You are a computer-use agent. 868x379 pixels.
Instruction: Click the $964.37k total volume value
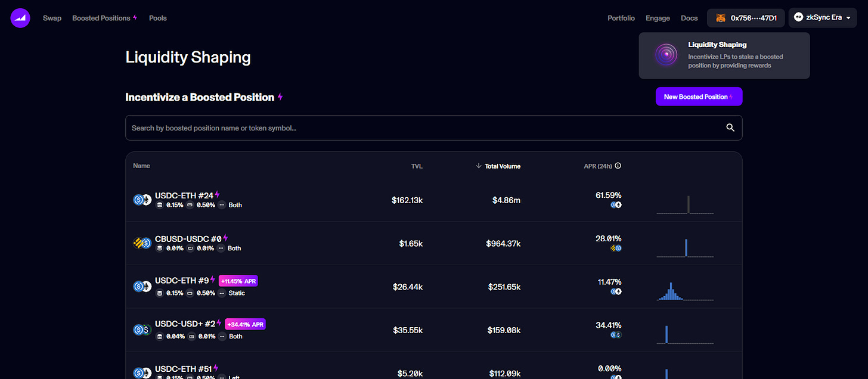(x=503, y=244)
